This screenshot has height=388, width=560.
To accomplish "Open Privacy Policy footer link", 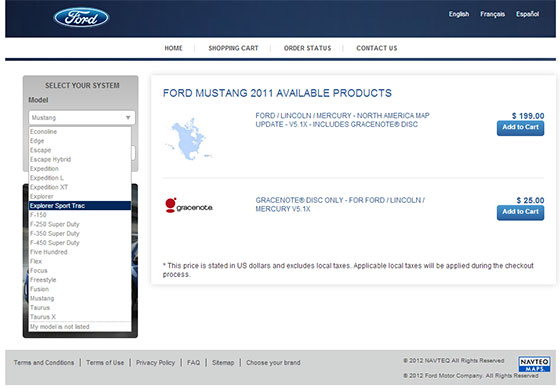I will pyautogui.click(x=155, y=363).
